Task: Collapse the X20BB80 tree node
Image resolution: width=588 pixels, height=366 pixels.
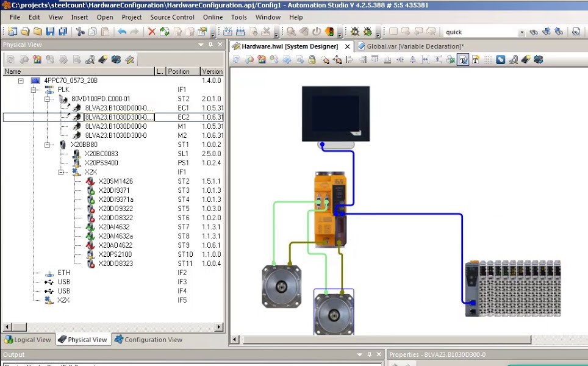Action: click(47, 145)
